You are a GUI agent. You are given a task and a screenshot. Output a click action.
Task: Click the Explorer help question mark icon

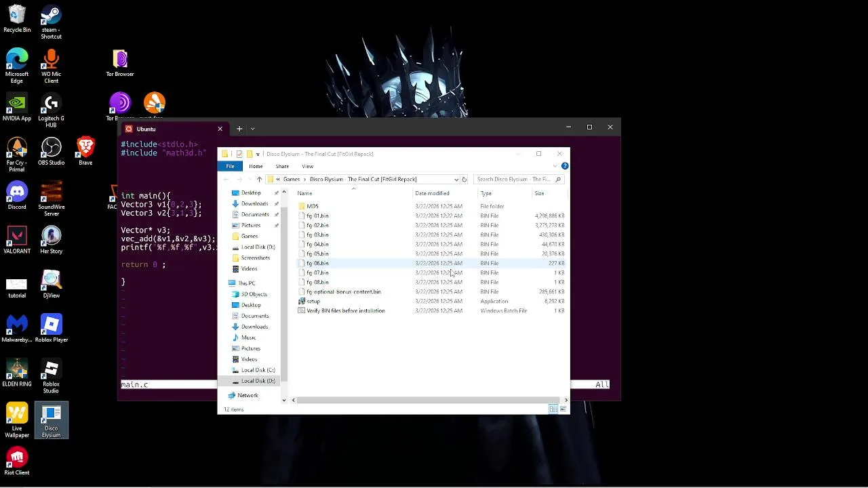click(x=565, y=166)
